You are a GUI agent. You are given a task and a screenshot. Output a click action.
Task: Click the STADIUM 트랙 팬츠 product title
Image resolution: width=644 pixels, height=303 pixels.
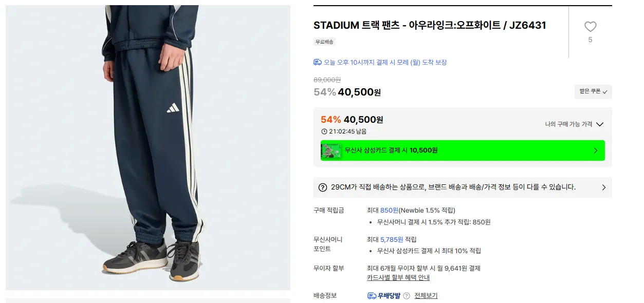pos(430,25)
